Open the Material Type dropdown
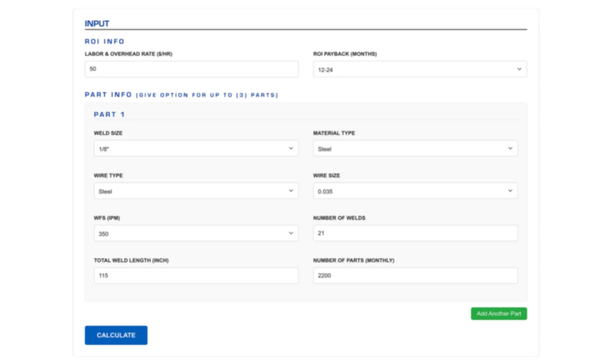This screenshot has width=612, height=364. coord(415,149)
